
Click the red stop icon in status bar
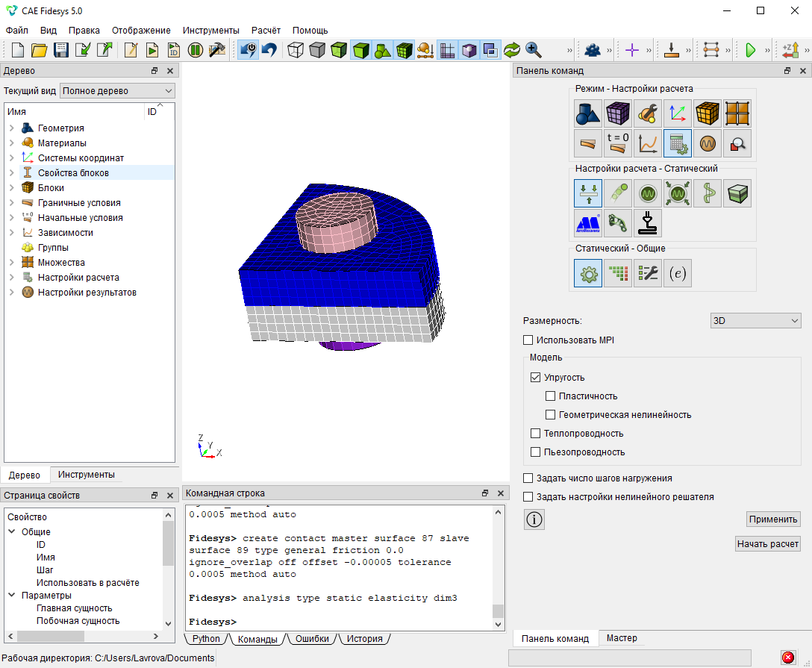788,658
